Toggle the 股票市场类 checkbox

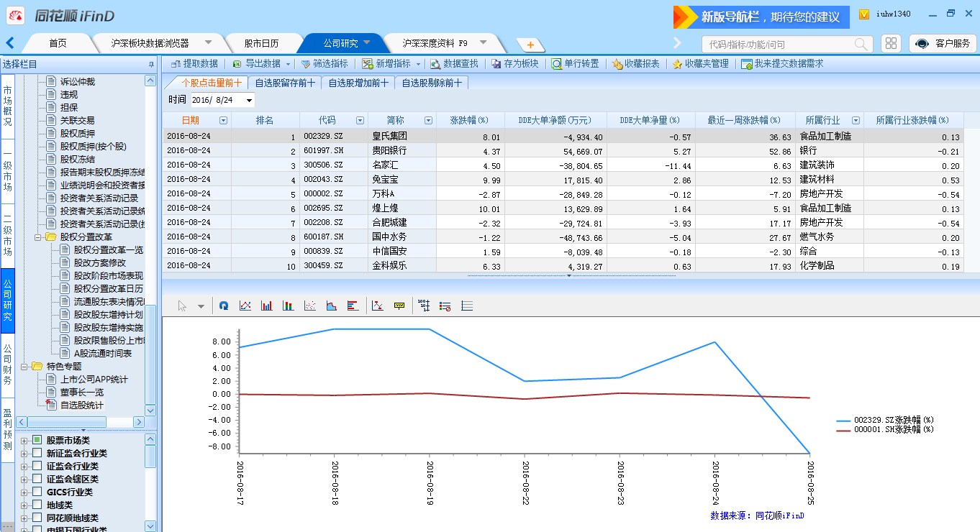click(37, 440)
